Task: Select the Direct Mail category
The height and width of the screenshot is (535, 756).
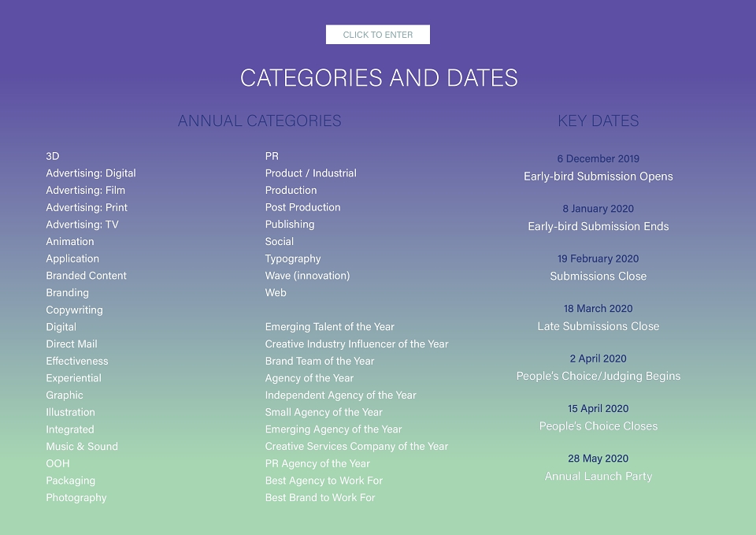Action: [72, 344]
